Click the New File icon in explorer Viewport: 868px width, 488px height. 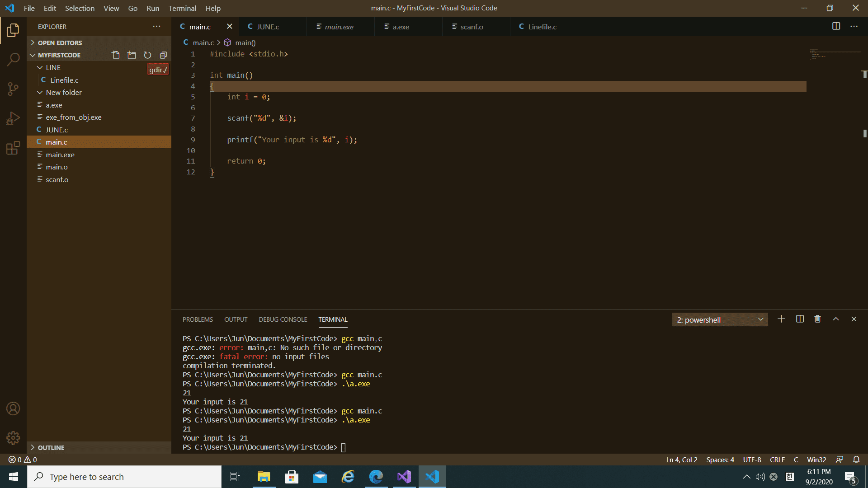pyautogui.click(x=116, y=55)
